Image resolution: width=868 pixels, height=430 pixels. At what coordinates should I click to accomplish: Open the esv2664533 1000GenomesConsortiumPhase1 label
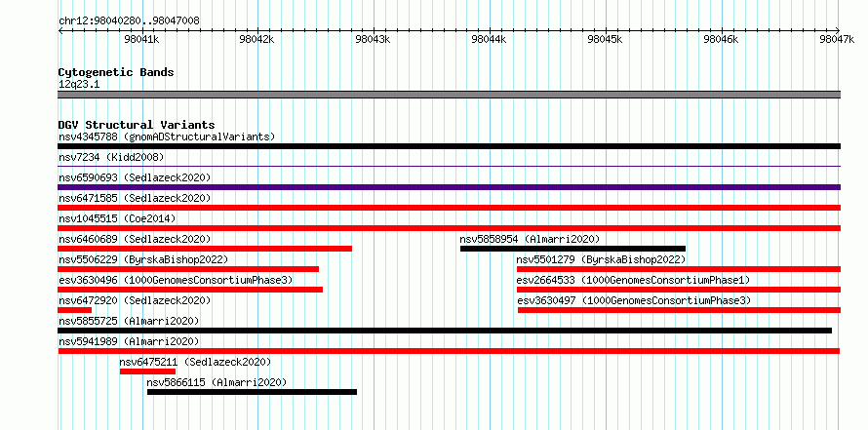[x=633, y=280]
